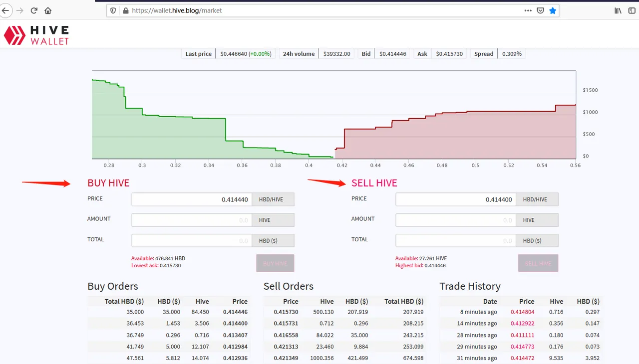639x364 pixels.
Task: Click trade history price 0.414472
Action: 523,358
